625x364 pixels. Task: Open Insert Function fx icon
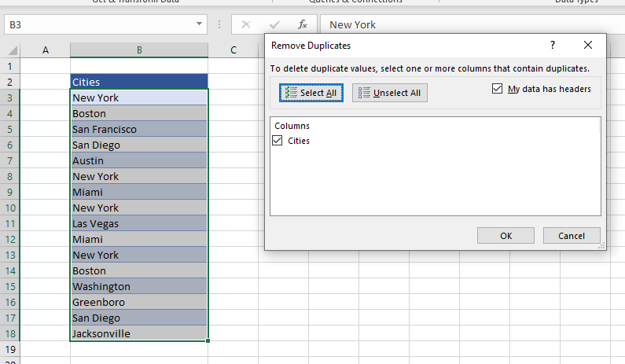[x=303, y=24]
